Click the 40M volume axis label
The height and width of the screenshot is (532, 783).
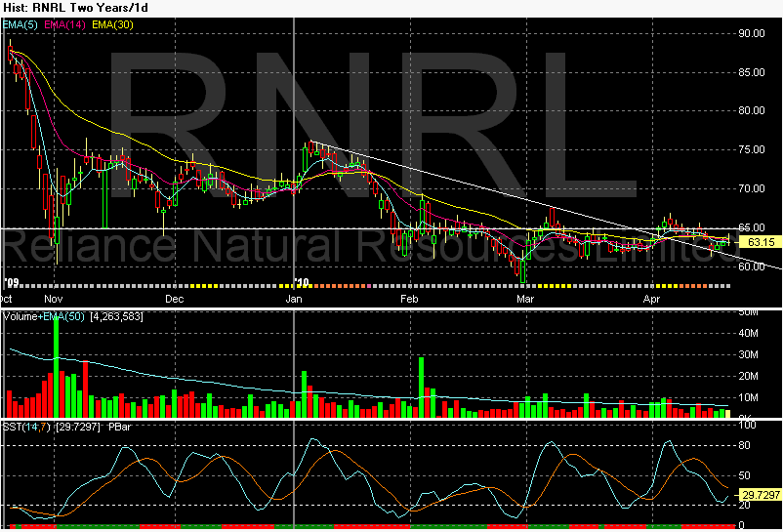pyautogui.click(x=749, y=334)
